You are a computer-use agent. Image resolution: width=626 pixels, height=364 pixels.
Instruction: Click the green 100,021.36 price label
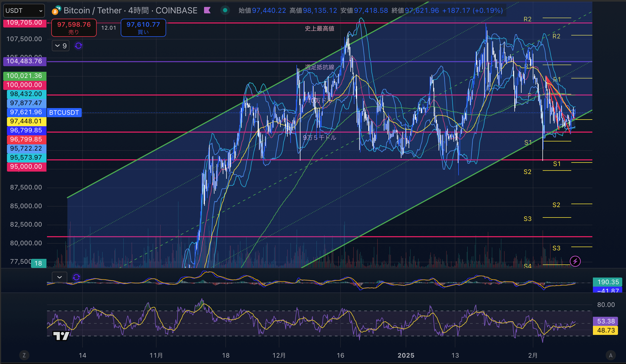(x=25, y=76)
